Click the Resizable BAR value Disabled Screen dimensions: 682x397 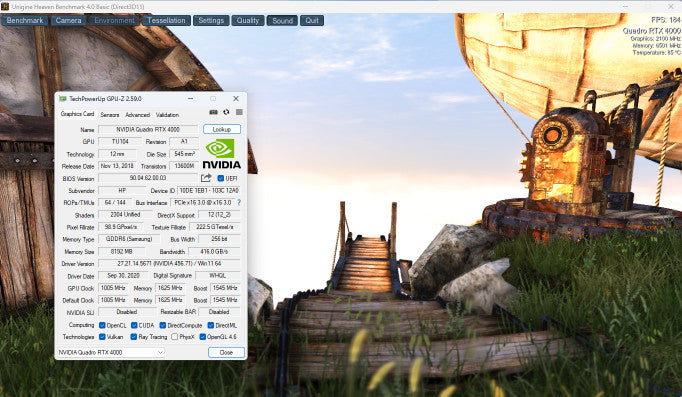click(x=219, y=312)
